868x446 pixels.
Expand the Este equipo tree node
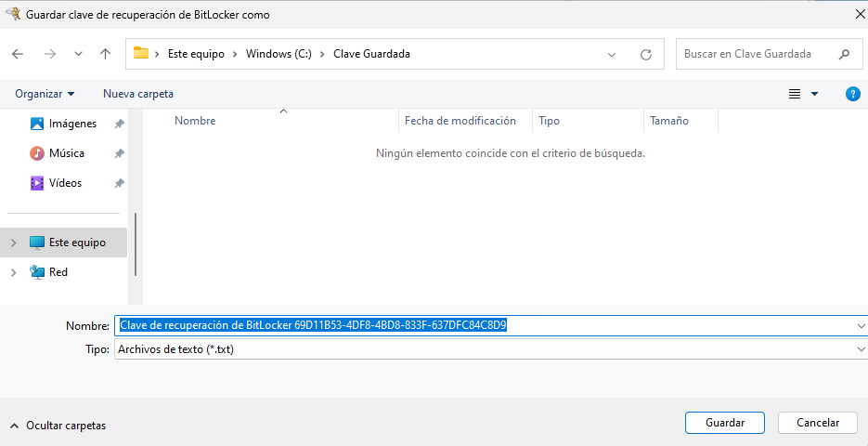(13, 243)
